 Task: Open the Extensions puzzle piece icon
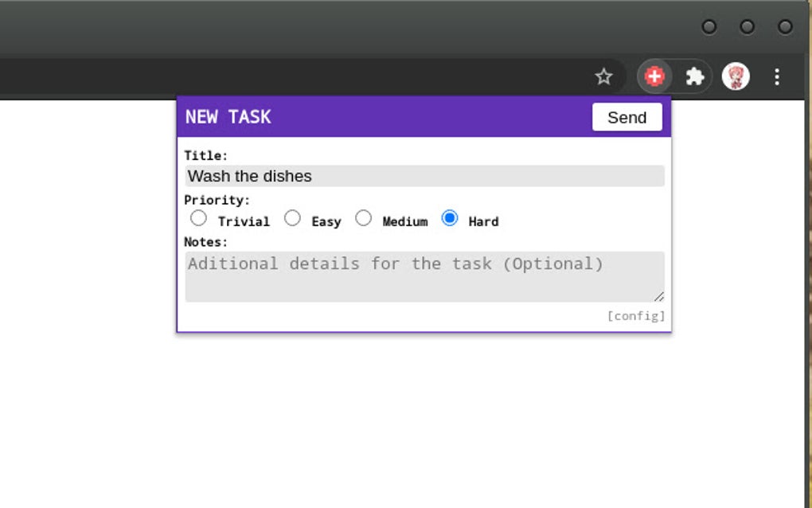(695, 76)
